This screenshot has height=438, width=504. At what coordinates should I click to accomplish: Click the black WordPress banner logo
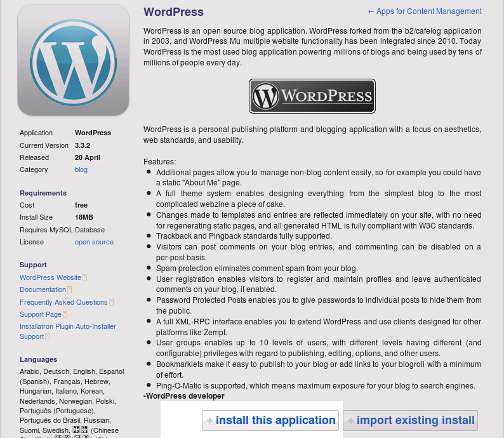click(312, 96)
